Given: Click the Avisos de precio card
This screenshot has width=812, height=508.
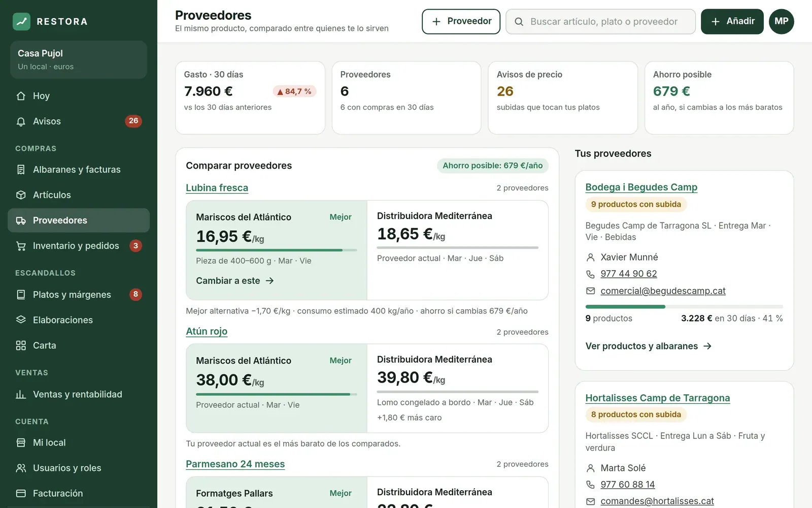Looking at the screenshot, I should (563, 98).
